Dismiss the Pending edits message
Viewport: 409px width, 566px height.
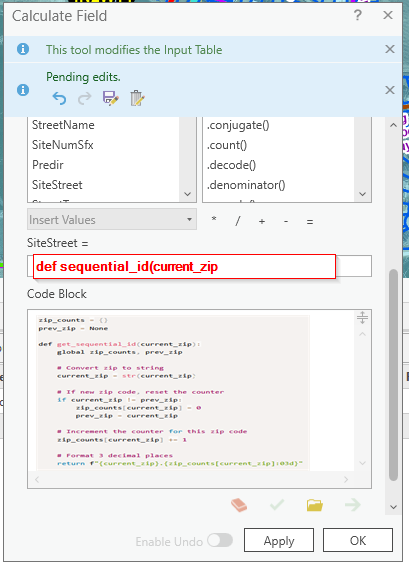coord(390,90)
